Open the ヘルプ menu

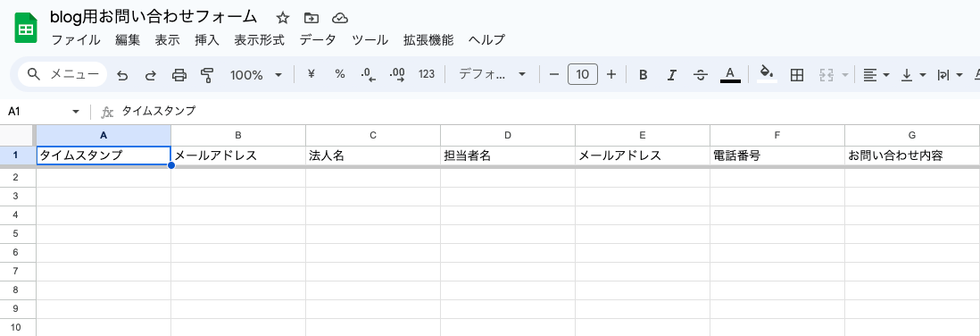pos(486,40)
